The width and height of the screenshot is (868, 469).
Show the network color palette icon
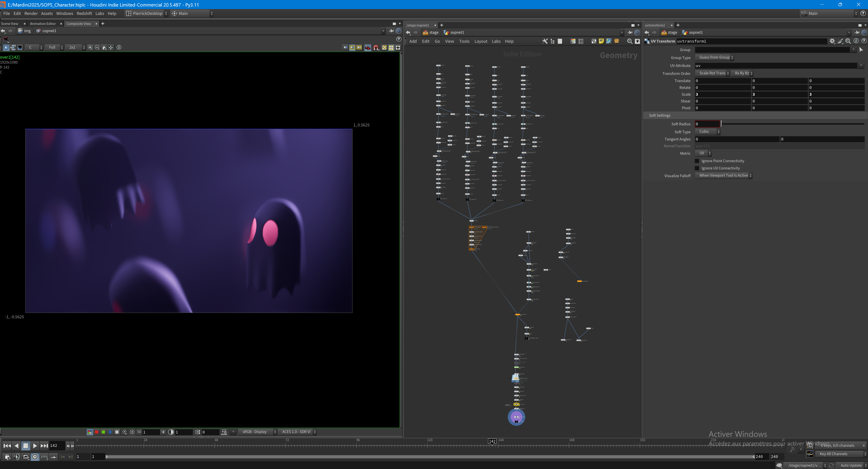pyautogui.click(x=573, y=41)
